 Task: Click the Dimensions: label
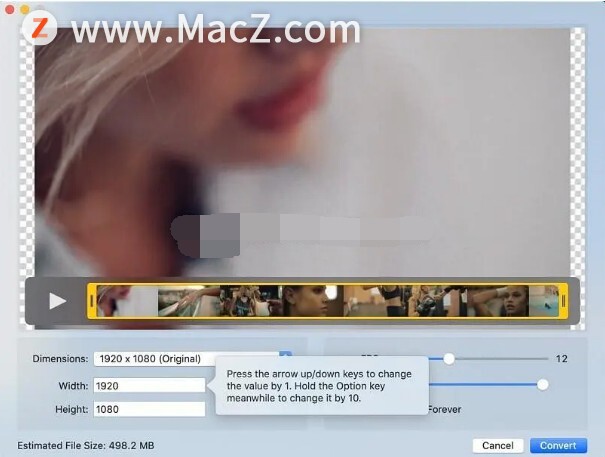60,359
